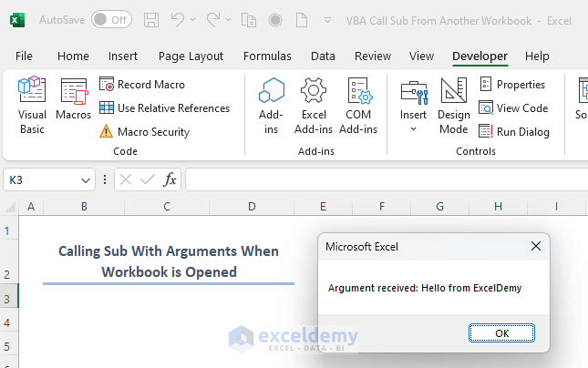The height and width of the screenshot is (368, 588).
Task: Start Record Macro
Action: [142, 85]
